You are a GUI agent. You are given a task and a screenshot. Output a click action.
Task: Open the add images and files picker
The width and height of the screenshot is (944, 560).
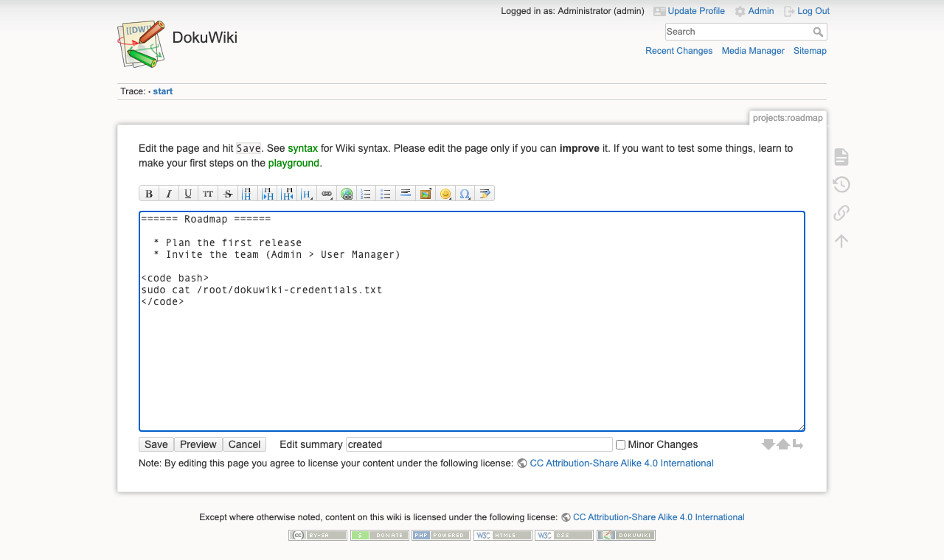pyautogui.click(x=426, y=194)
